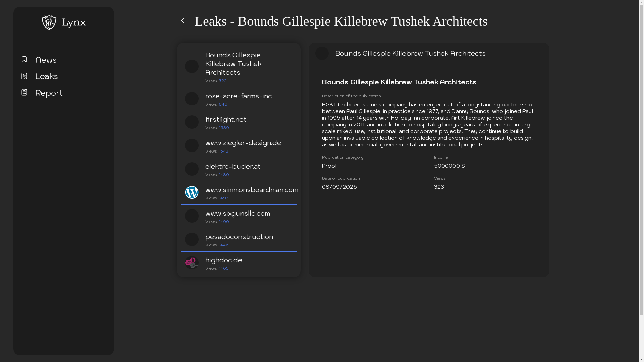Click the Report checklist icon
The image size is (644, 362).
coord(24,92)
